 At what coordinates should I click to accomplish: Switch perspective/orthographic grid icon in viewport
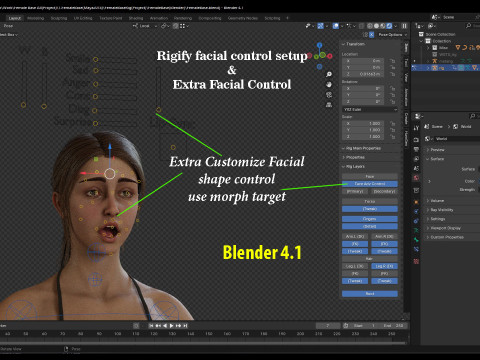pyautogui.click(x=329, y=105)
